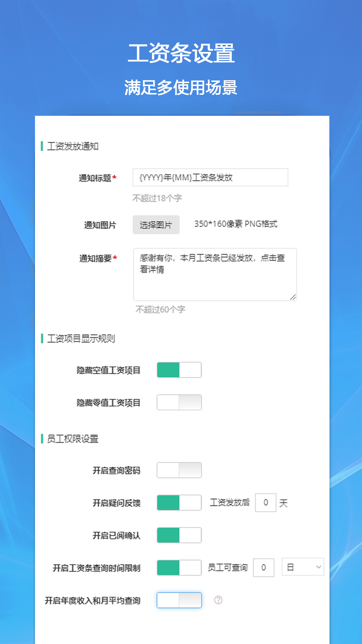
Task: Click the help question mark icon
Action: coord(218,600)
